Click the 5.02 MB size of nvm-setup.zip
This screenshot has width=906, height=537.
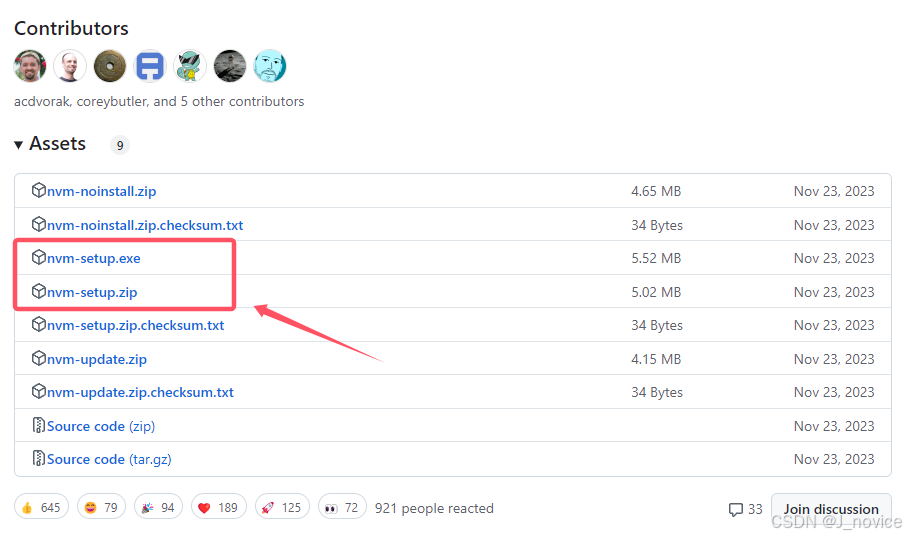656,292
